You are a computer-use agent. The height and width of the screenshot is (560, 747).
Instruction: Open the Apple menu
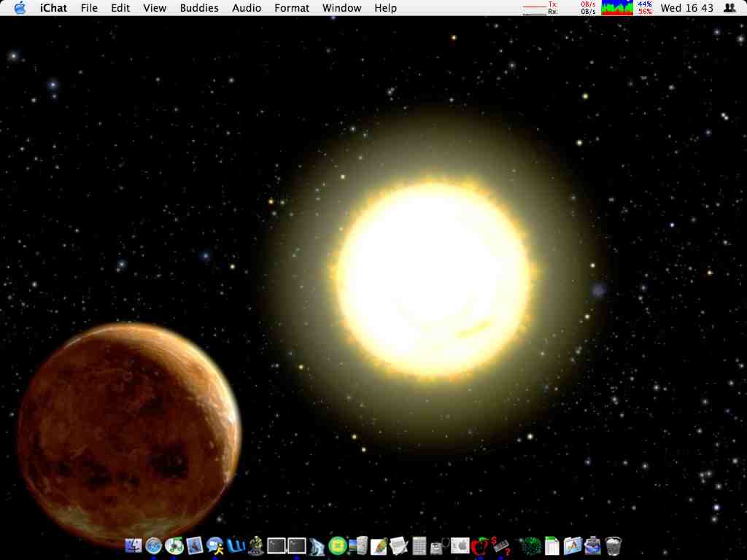(20, 7)
